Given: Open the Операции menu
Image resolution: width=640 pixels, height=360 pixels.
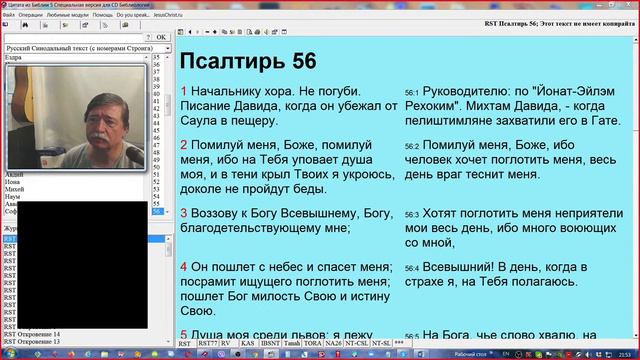Looking at the screenshot, I should [31, 15].
